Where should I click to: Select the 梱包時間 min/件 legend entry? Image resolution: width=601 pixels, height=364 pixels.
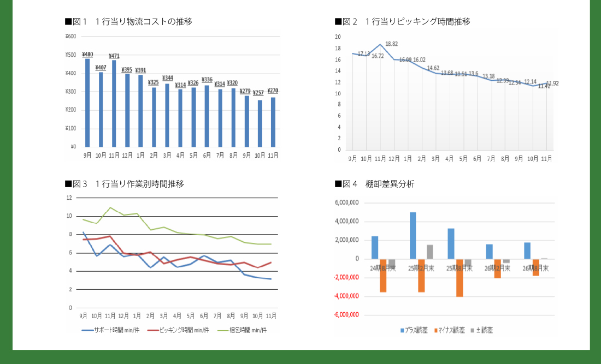[242, 330]
